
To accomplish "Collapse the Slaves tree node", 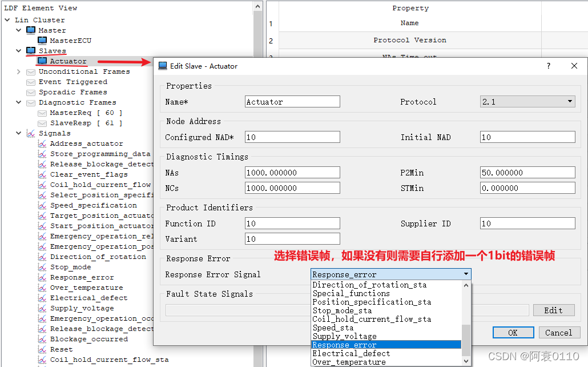I will [19, 50].
